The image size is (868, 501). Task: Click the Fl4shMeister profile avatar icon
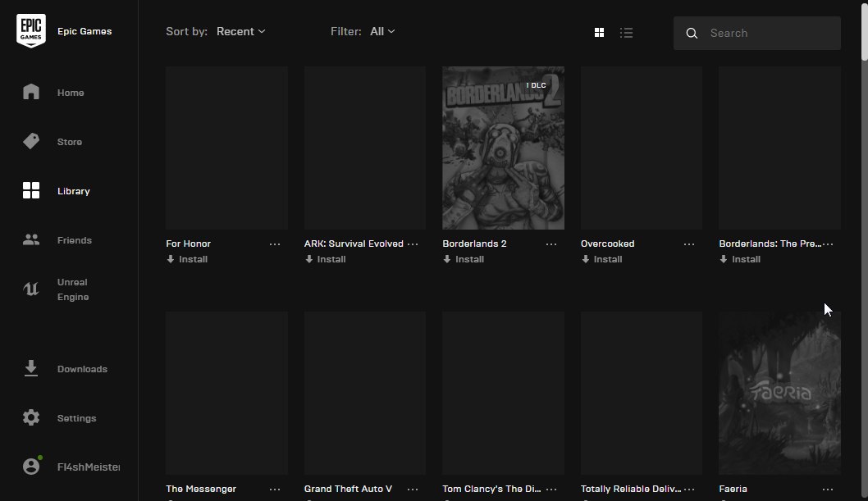point(31,466)
